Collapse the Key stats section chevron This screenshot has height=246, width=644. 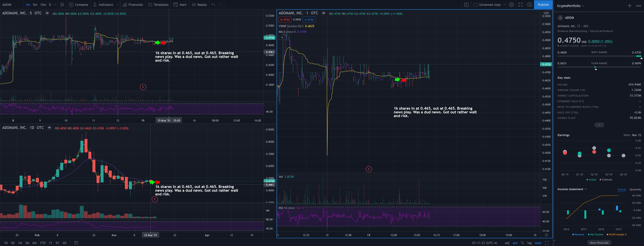pos(599,125)
